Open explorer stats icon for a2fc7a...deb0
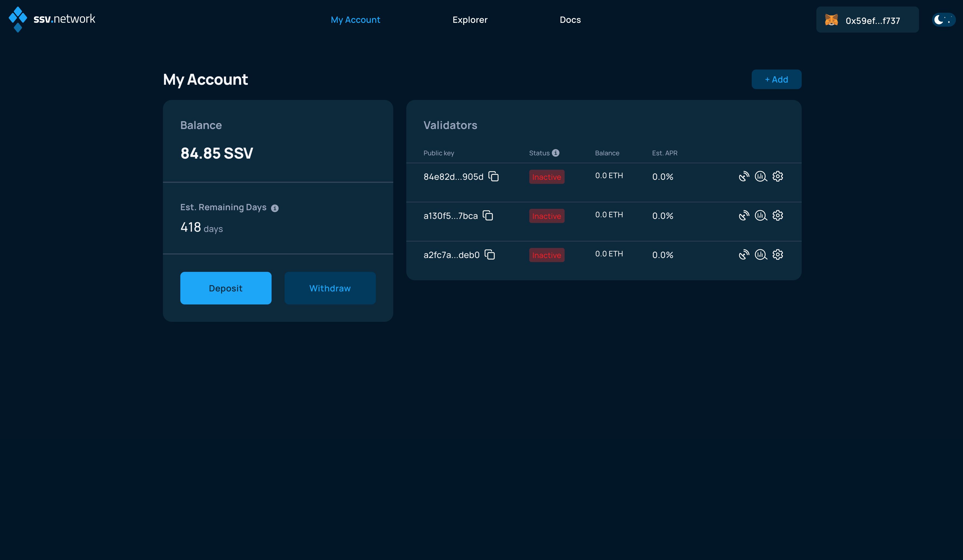 [x=761, y=254]
